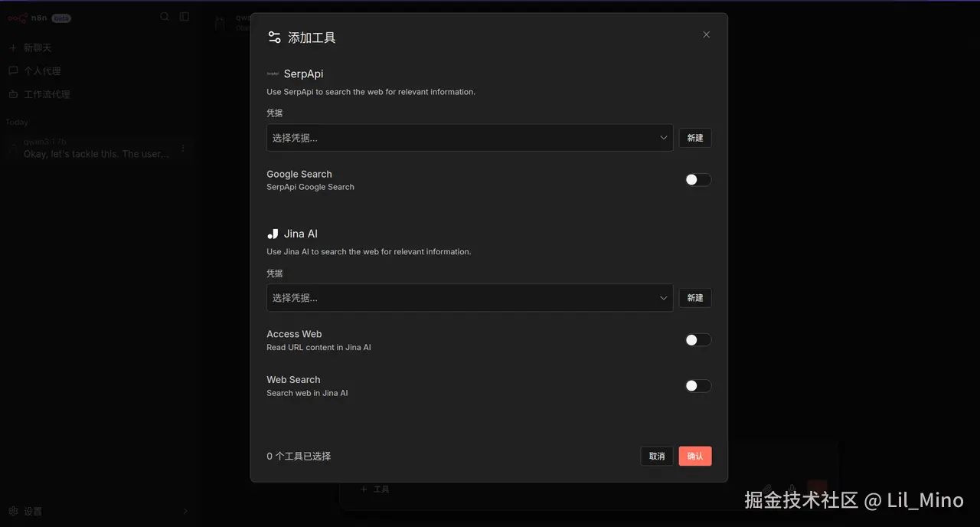Enable the Access Web toggle
Image resolution: width=980 pixels, height=527 pixels.
coord(697,340)
